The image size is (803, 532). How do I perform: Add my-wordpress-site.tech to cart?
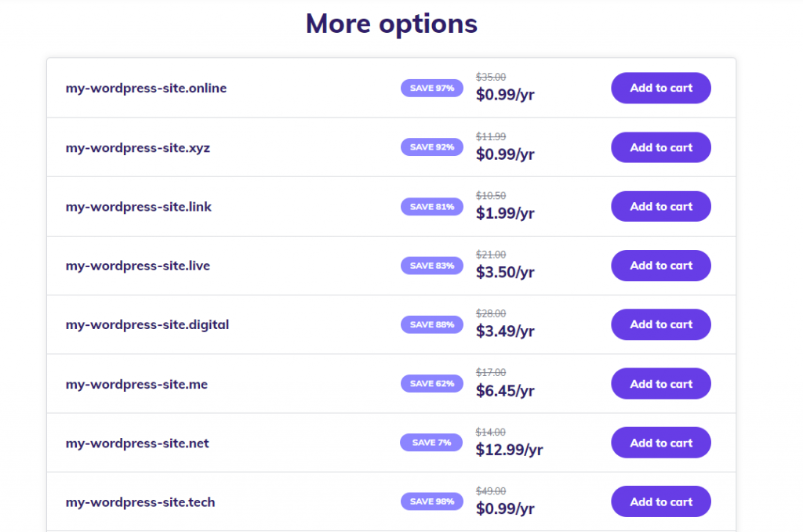pyautogui.click(x=660, y=501)
